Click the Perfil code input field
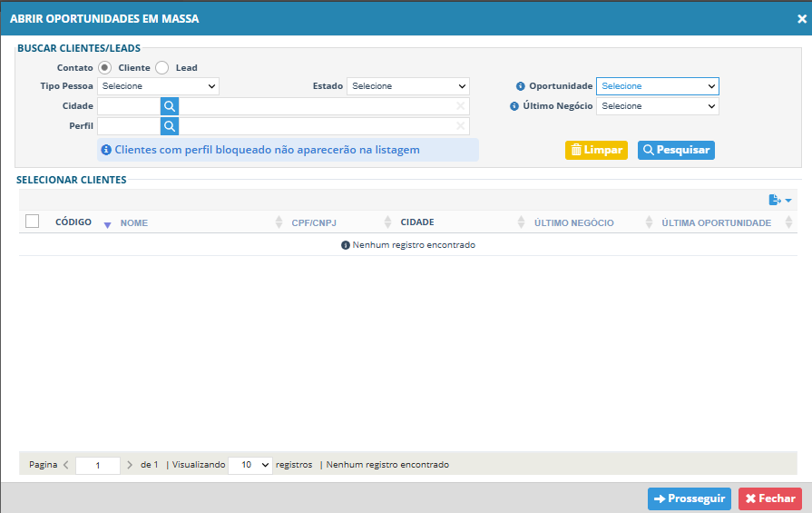This screenshot has height=513, width=812. point(129,126)
